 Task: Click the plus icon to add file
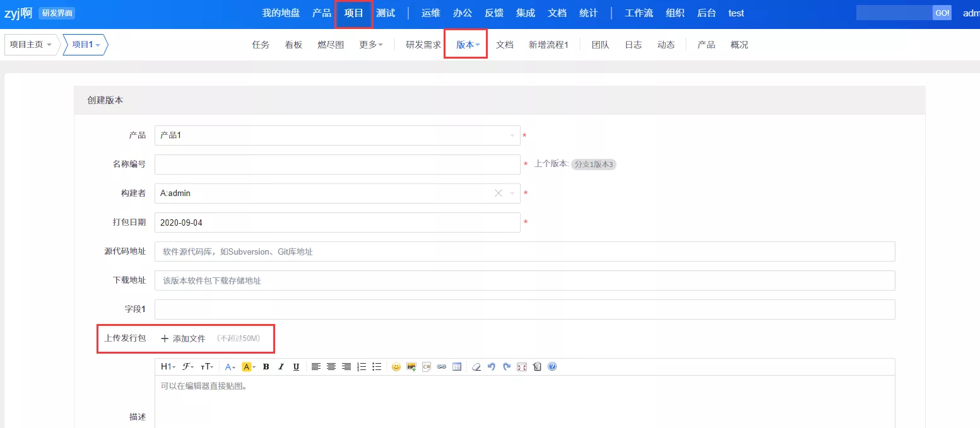165,338
